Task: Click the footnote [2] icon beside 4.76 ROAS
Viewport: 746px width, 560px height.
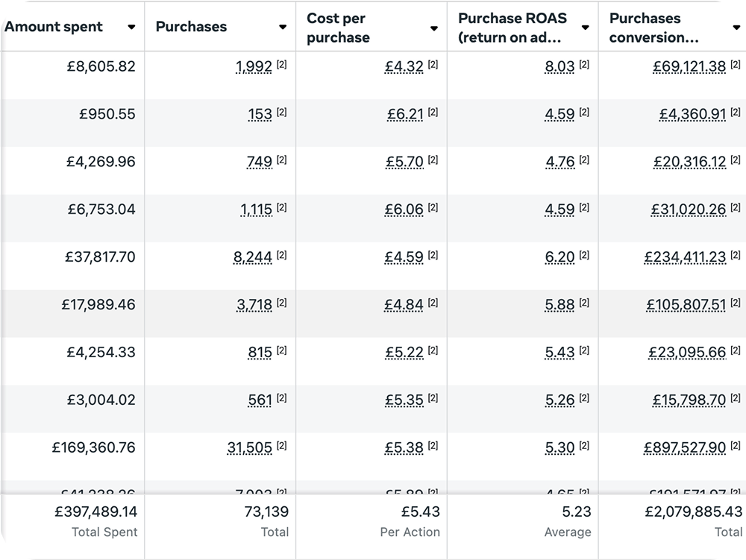Action: pos(584,160)
